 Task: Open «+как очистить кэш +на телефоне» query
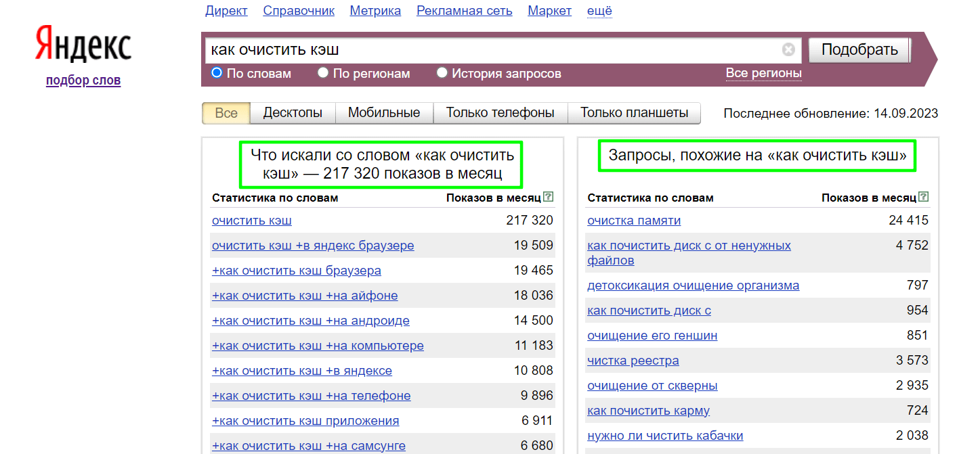point(312,396)
